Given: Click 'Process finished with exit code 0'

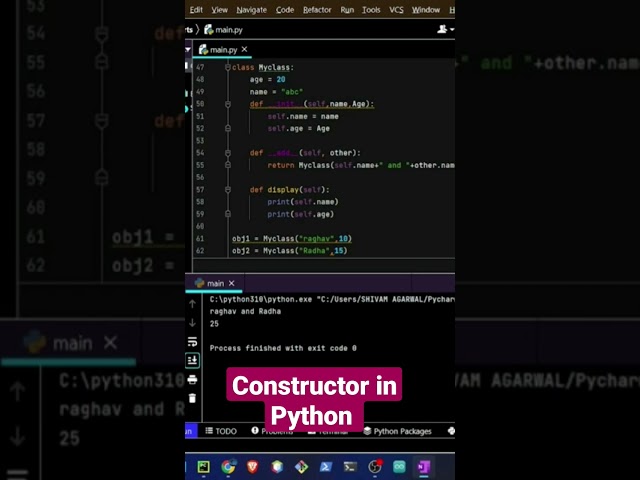Looking at the screenshot, I should [x=283, y=348].
